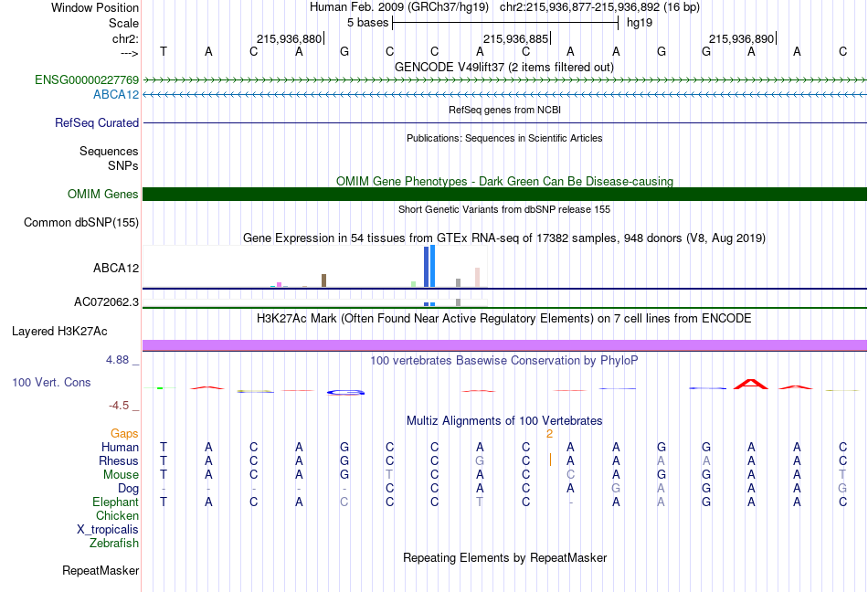Select the Human alignment row label
The height and width of the screenshot is (592, 868).
pos(120,447)
